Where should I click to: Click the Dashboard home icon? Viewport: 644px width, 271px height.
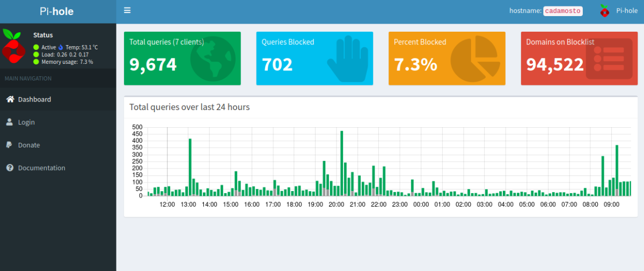point(10,99)
